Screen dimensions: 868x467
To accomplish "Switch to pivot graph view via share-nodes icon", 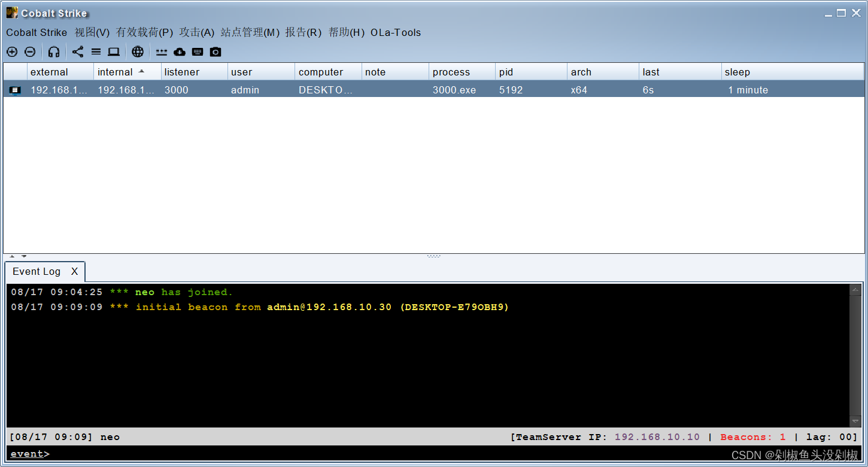I will coord(78,52).
